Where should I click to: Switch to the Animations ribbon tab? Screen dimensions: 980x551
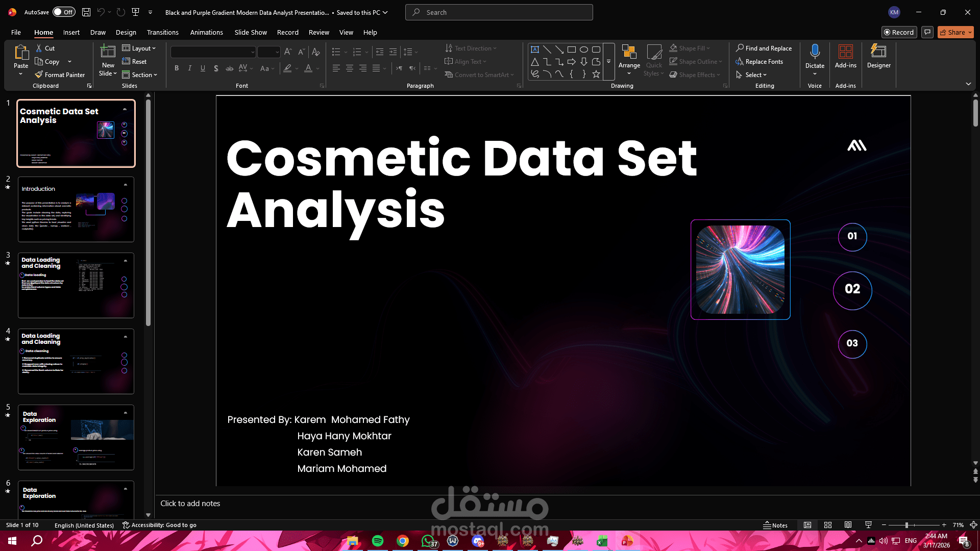(x=206, y=32)
